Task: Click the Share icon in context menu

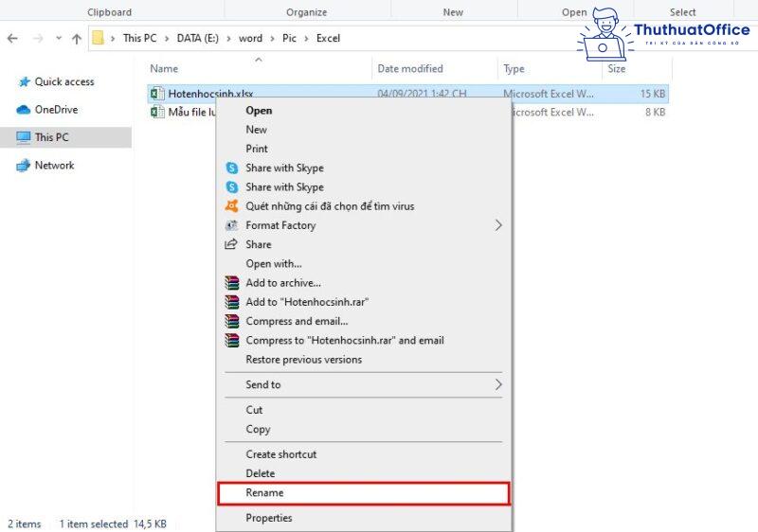Action: [x=231, y=244]
